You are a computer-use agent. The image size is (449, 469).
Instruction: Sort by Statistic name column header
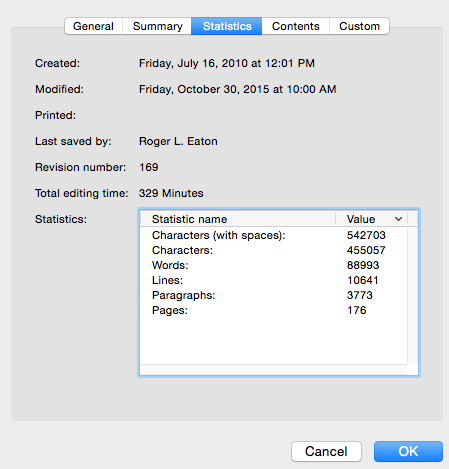[x=238, y=219]
